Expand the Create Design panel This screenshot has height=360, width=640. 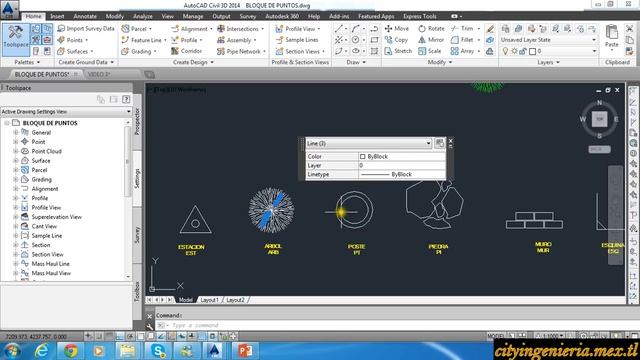tap(193, 62)
